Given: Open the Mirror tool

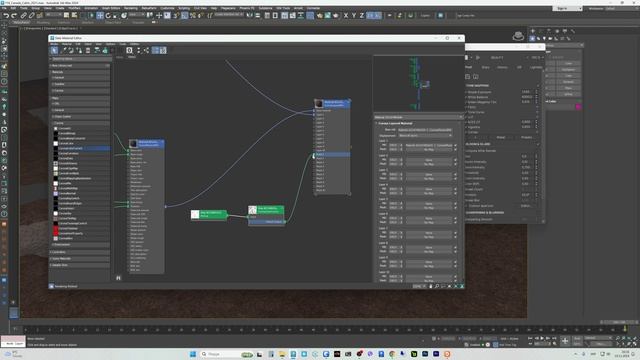Looking at the screenshot, I should (x=249, y=16).
